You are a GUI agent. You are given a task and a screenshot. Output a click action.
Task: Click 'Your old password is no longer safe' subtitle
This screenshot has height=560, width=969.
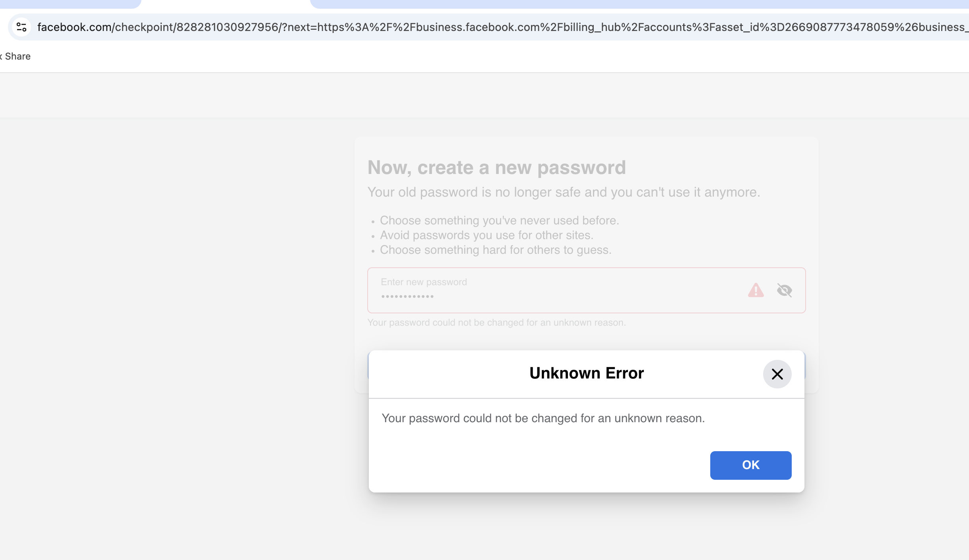pyautogui.click(x=564, y=192)
